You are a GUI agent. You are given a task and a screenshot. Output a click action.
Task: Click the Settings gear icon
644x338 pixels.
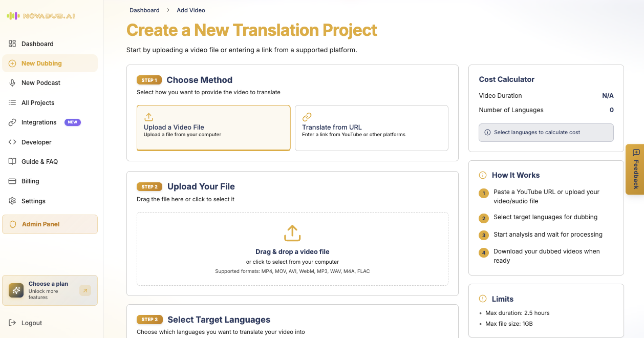[x=12, y=201]
